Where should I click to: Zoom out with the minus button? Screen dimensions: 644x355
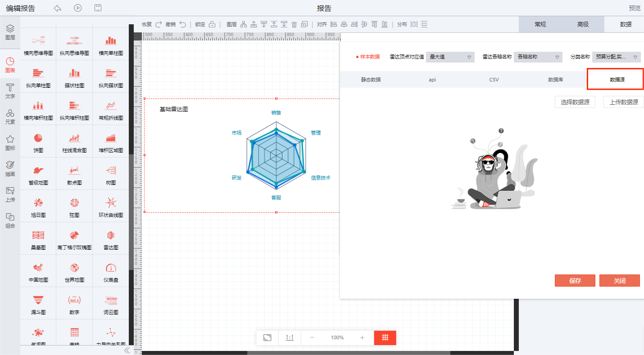(312, 337)
